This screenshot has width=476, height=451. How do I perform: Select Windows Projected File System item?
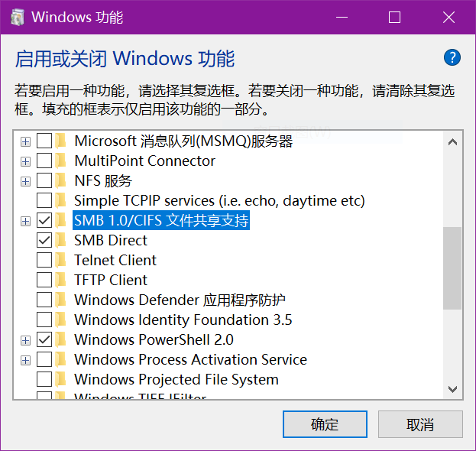[176, 379]
